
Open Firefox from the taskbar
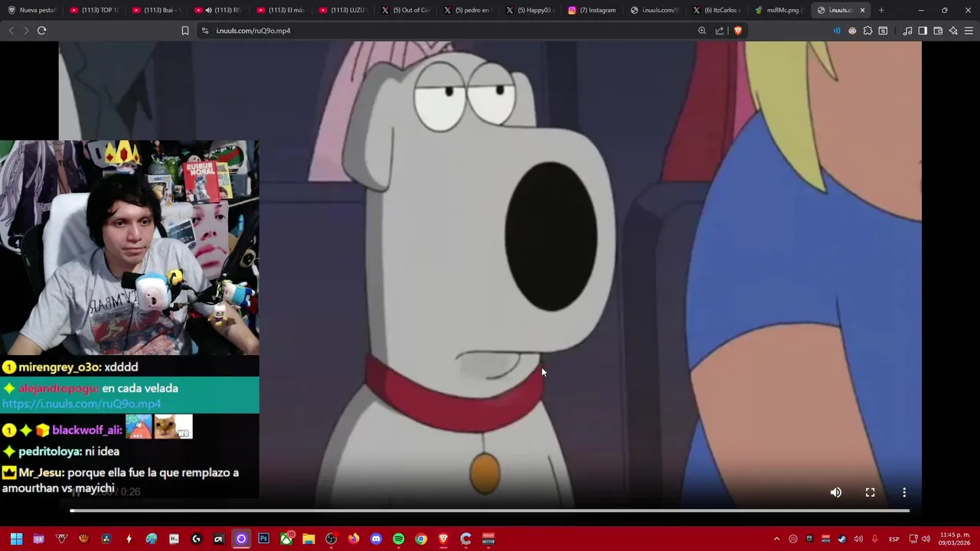pos(354,539)
